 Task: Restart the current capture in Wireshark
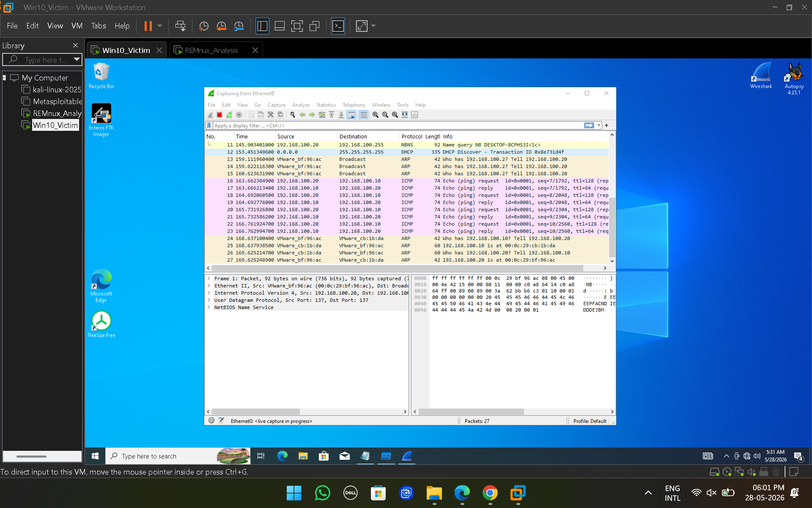229,115
